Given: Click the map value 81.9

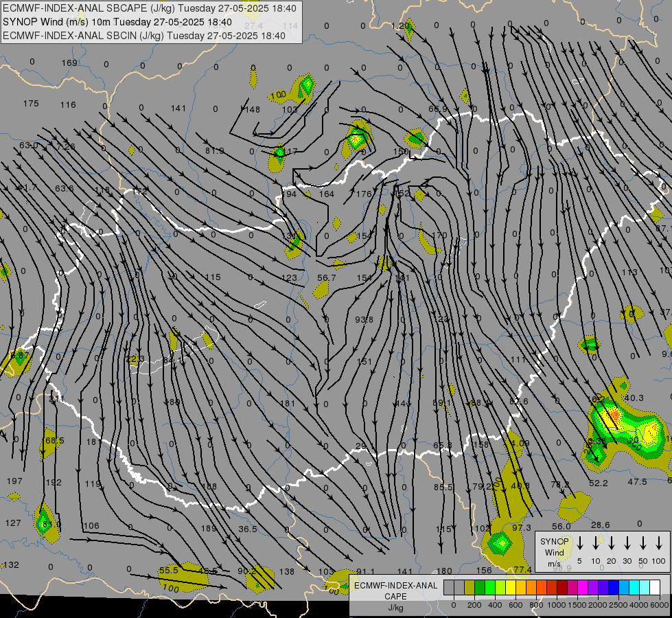Looking at the screenshot, I should coord(214,150).
